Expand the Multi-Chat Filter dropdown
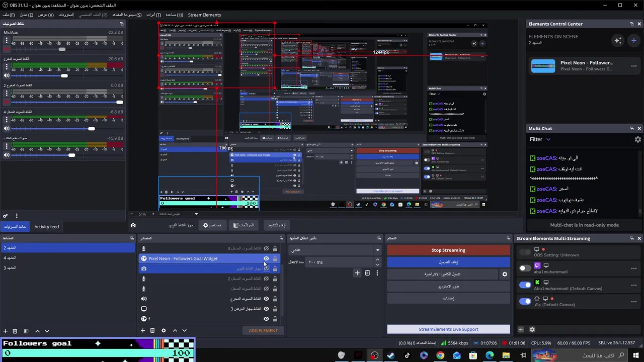 (540, 139)
